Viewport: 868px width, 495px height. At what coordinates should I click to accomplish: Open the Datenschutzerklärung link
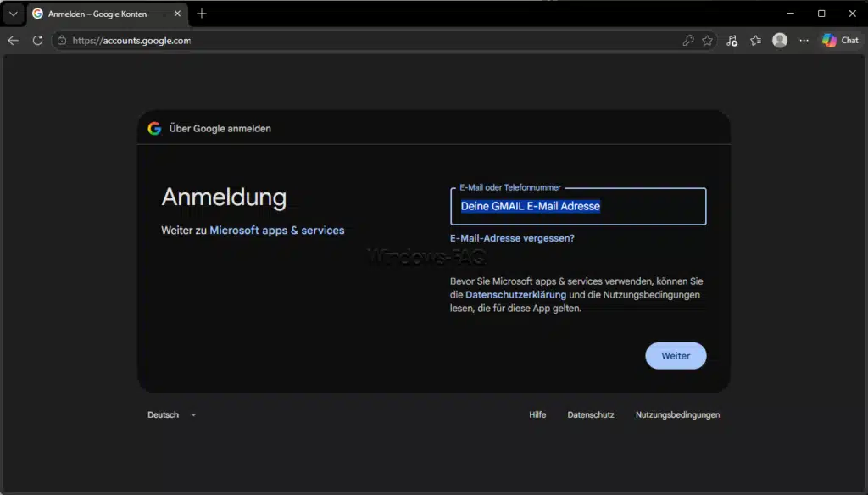(515, 295)
